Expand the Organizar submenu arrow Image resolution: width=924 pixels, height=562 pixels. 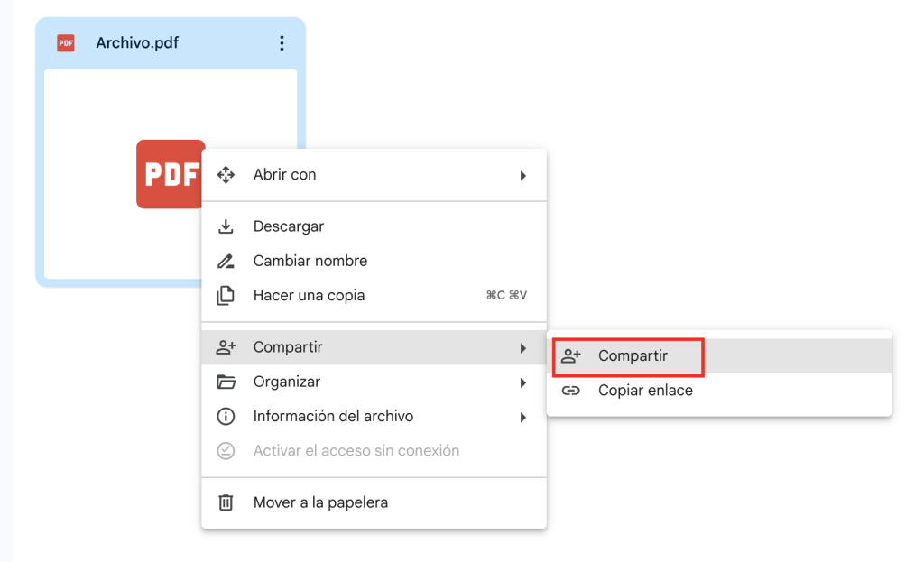coord(522,383)
